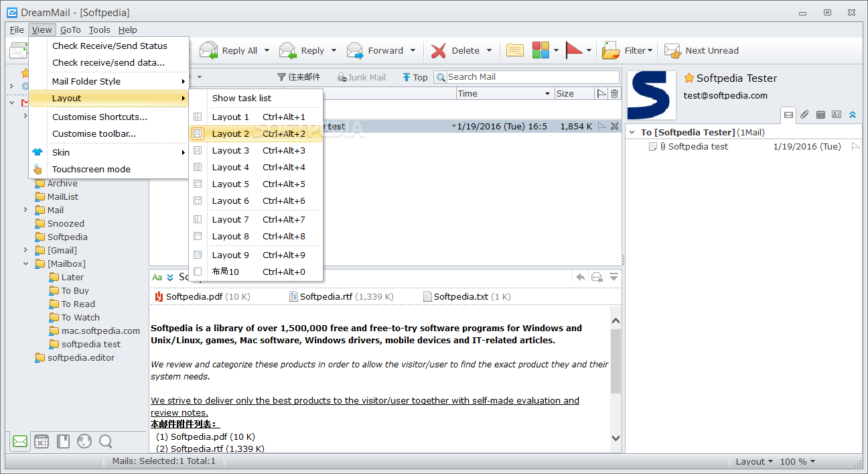Expand the [Gmail] folder tree
Image resolution: width=868 pixels, height=474 pixels.
click(25, 250)
